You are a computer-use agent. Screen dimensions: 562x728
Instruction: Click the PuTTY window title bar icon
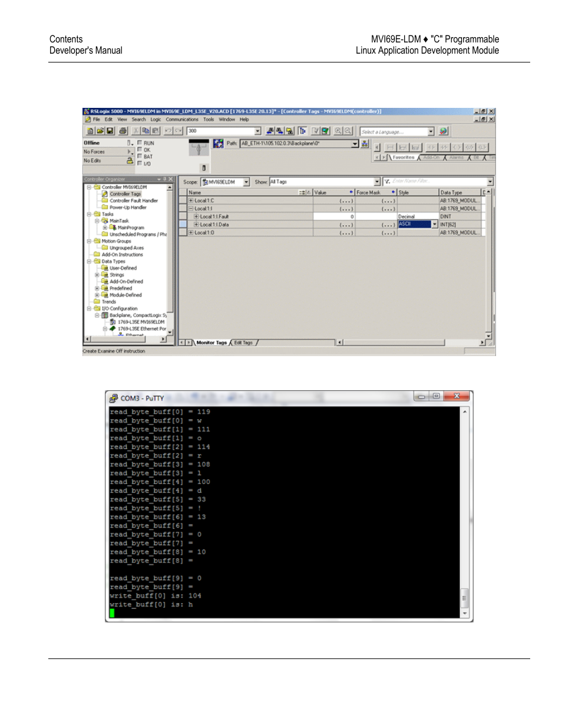click(x=114, y=398)
